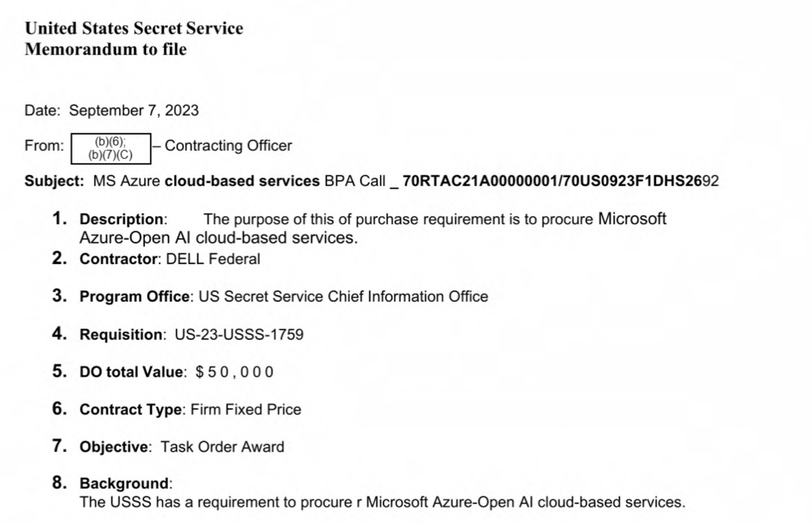The image size is (812, 523).
Task: Click the bold "Subject:" label
Action: click(54, 181)
